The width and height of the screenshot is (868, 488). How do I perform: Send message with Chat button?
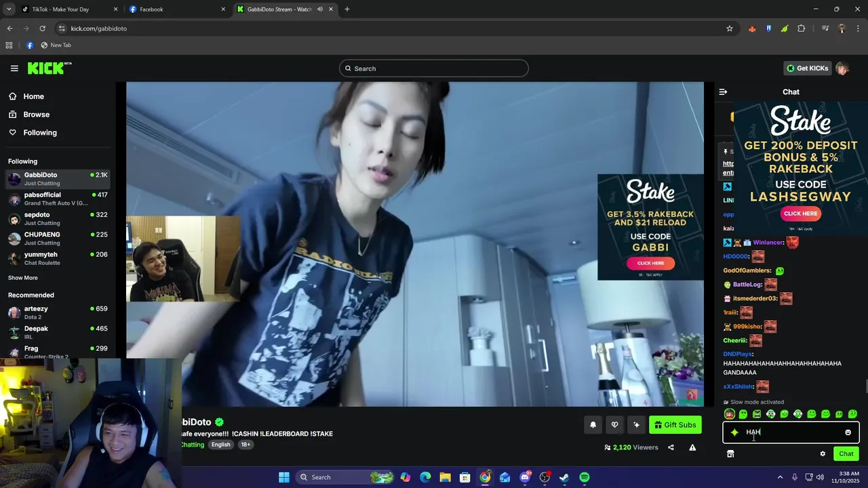[x=846, y=454]
